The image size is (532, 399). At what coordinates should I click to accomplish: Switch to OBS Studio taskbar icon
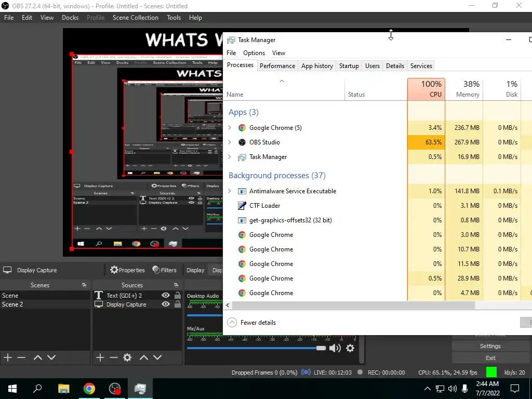pyautogui.click(x=115, y=388)
